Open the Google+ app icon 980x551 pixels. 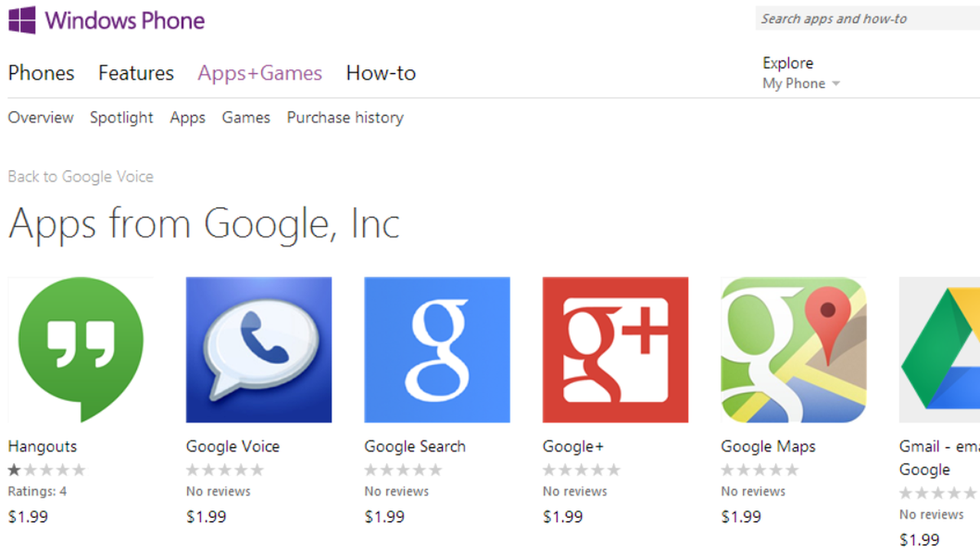(x=615, y=350)
